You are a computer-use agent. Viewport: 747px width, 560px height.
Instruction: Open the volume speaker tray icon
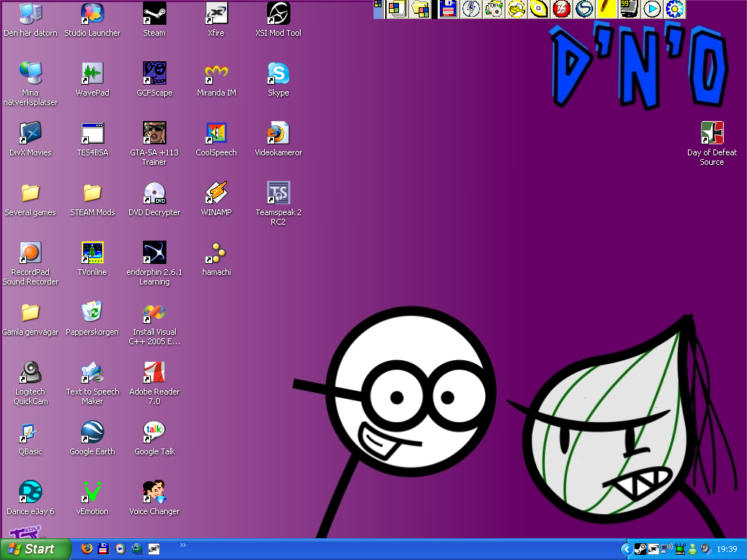coord(705,549)
